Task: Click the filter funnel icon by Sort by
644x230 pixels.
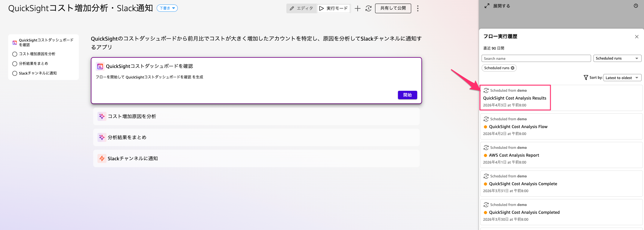Action: (x=586, y=78)
